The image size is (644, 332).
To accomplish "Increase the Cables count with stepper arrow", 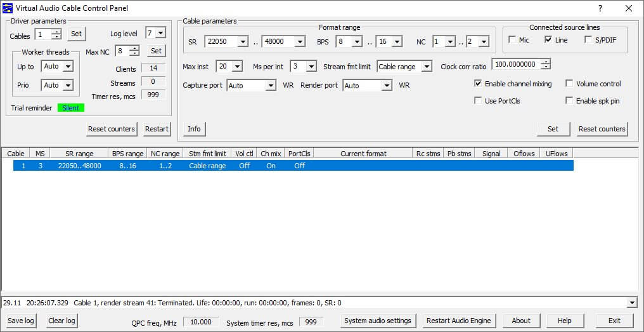I will click(57, 31).
